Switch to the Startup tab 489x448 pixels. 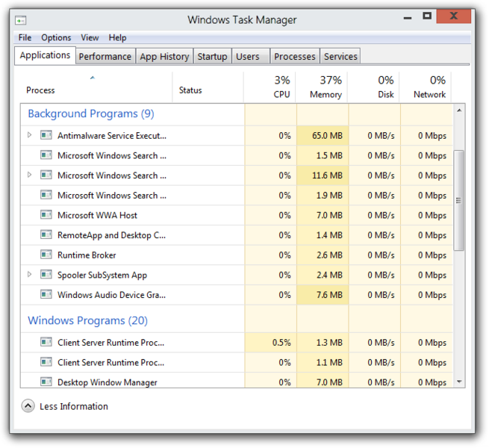pyautogui.click(x=212, y=57)
